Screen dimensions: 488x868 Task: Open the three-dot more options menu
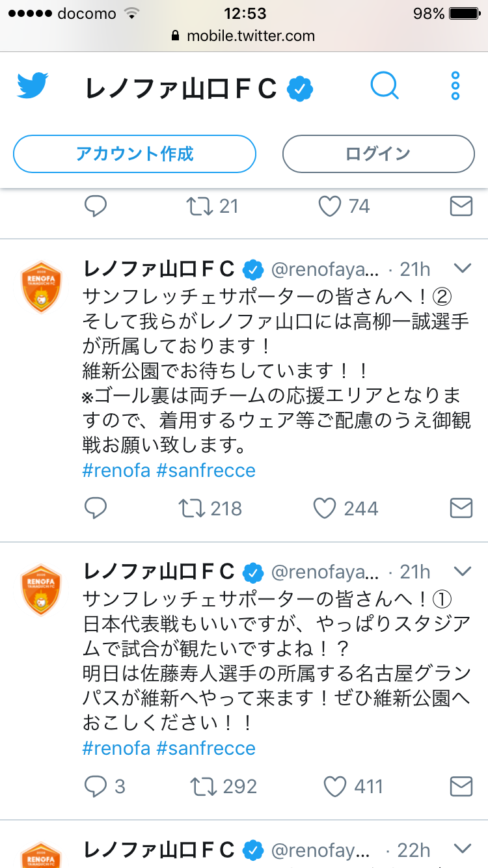(455, 86)
